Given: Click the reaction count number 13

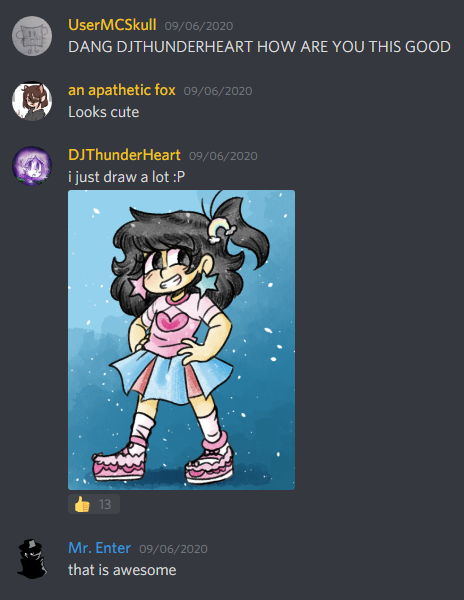Looking at the screenshot, I should pos(105,504).
